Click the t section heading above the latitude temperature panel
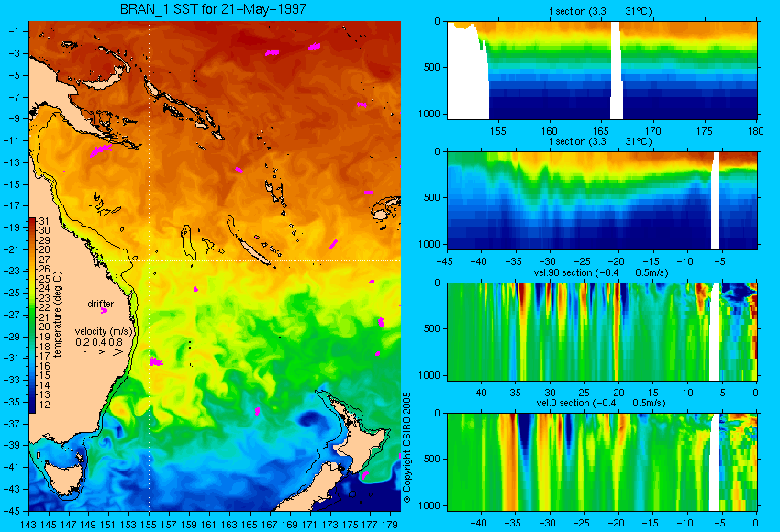The height and width of the screenshot is (532, 780). point(600,141)
